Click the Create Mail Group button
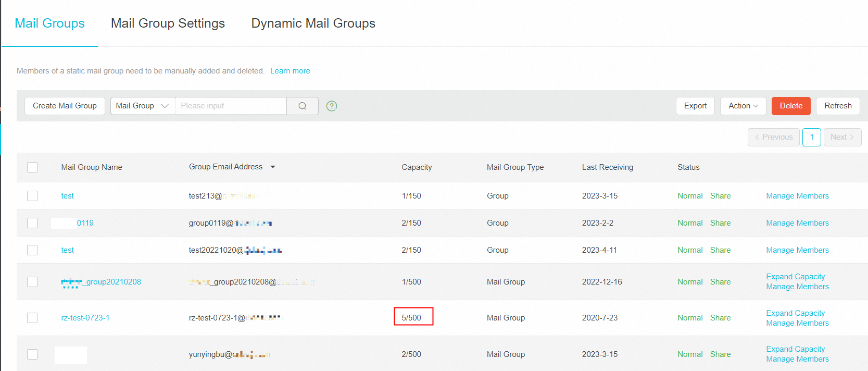 point(65,106)
